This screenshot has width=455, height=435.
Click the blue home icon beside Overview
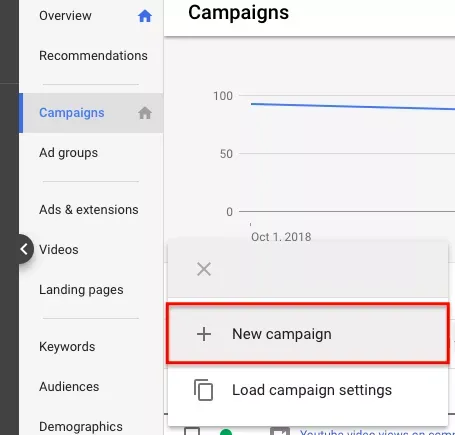145,16
